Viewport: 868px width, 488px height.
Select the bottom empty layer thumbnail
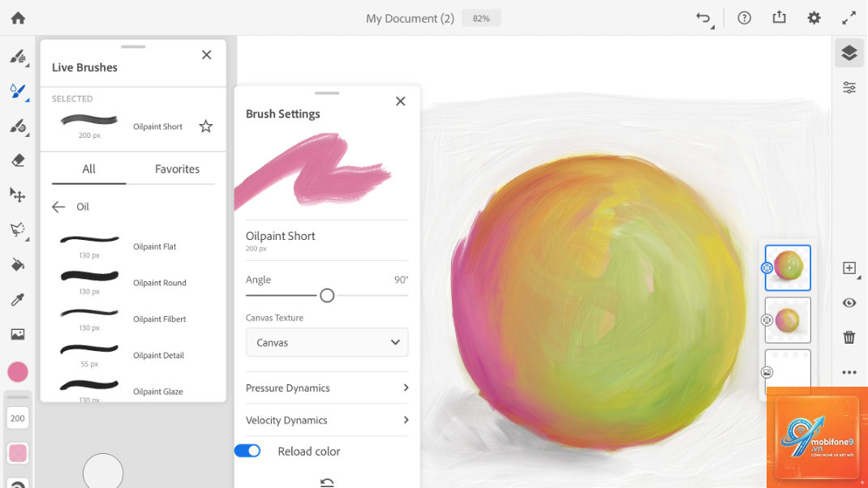pyautogui.click(x=788, y=368)
